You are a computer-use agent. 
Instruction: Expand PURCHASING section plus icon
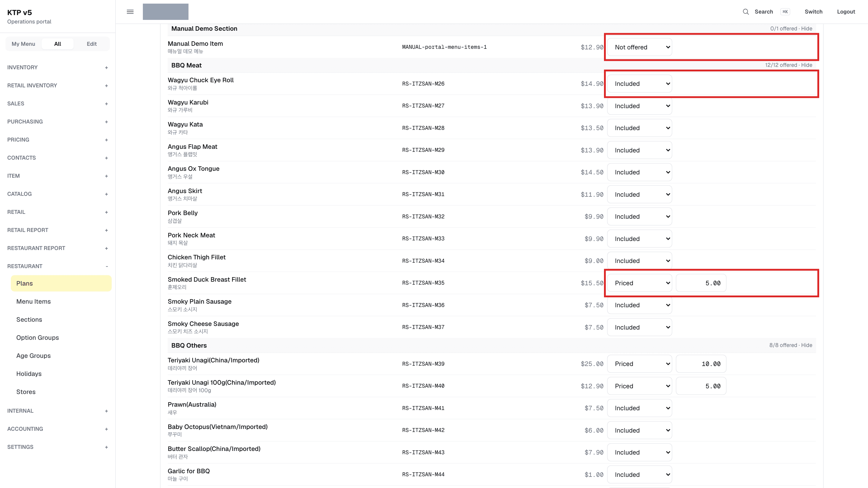106,122
